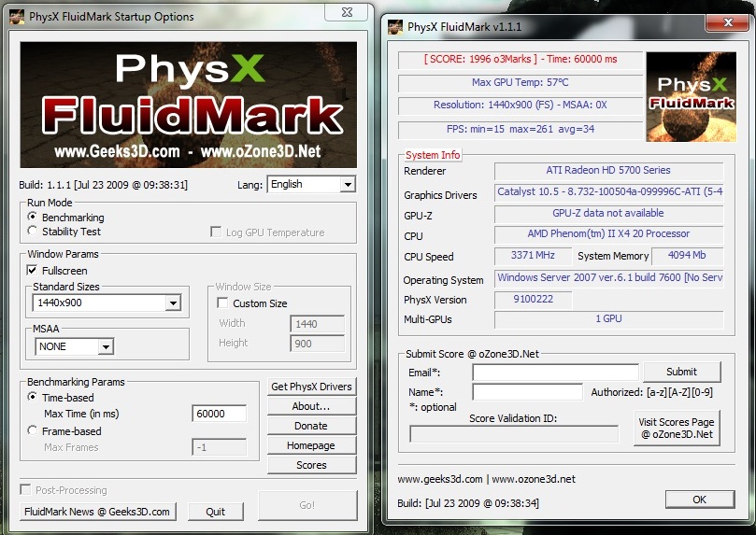The height and width of the screenshot is (535, 756).
Task: Disable the Fullscreen checkbox
Action: (x=33, y=271)
